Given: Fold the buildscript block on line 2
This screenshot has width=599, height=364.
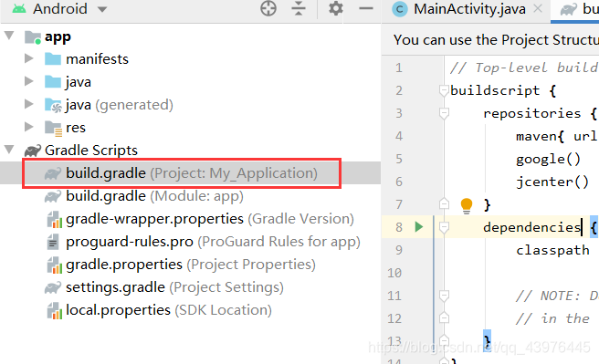Looking at the screenshot, I should [x=444, y=90].
